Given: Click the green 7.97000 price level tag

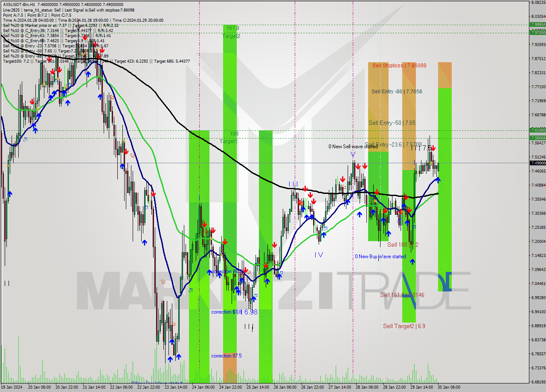Looking at the screenshot, I should tap(537, 32).
